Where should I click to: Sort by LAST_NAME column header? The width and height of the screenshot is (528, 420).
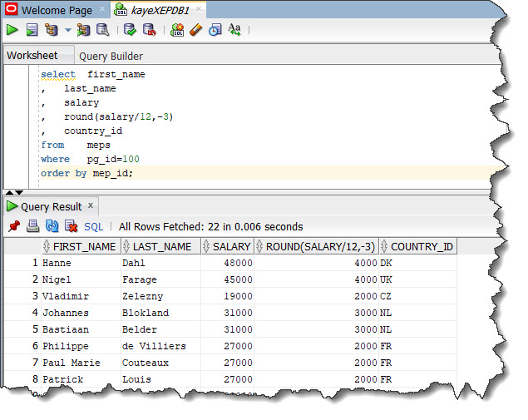pos(160,246)
